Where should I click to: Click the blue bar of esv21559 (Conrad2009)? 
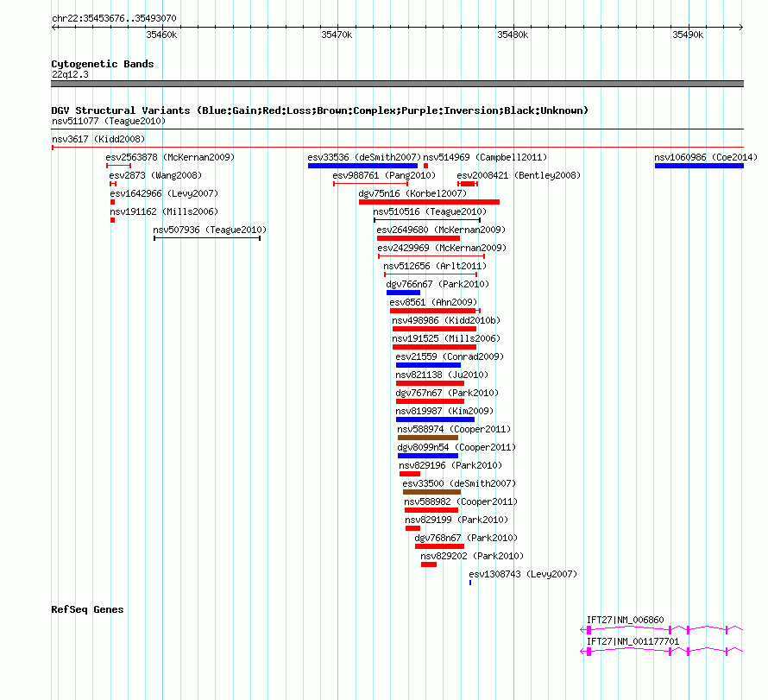point(428,365)
